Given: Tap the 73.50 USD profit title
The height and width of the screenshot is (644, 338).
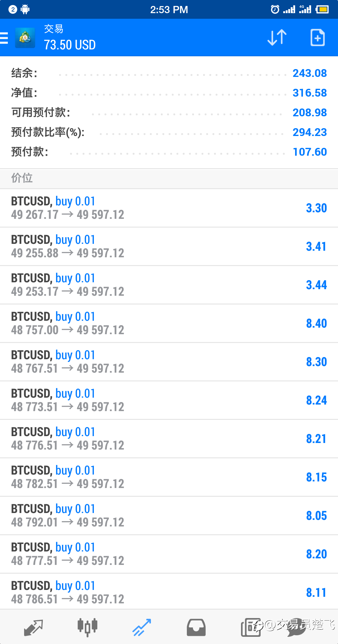Looking at the screenshot, I should click(x=69, y=45).
